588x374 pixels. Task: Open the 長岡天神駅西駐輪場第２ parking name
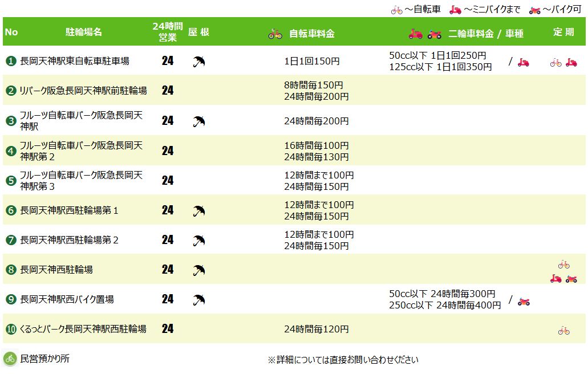point(69,240)
